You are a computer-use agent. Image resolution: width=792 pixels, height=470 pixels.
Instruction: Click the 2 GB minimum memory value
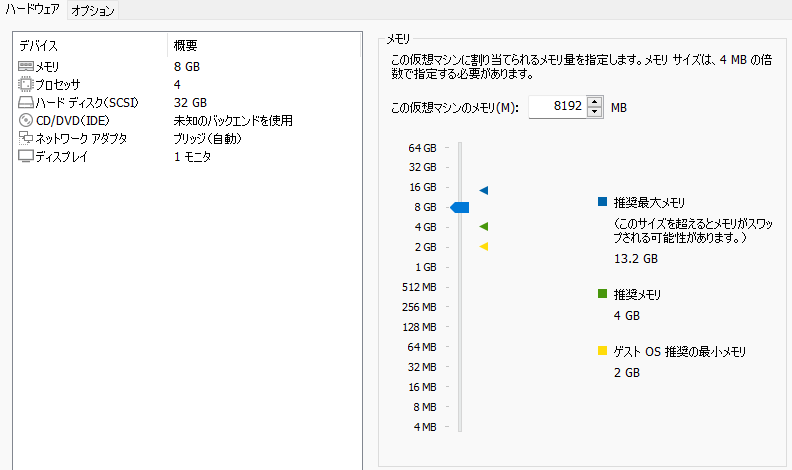pos(627,373)
